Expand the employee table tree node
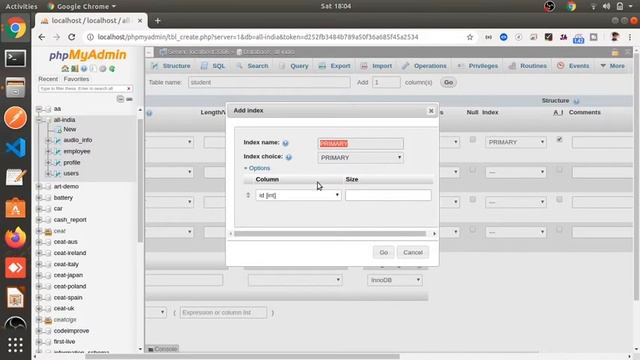Viewport: 640px width, 360px height. point(48,151)
